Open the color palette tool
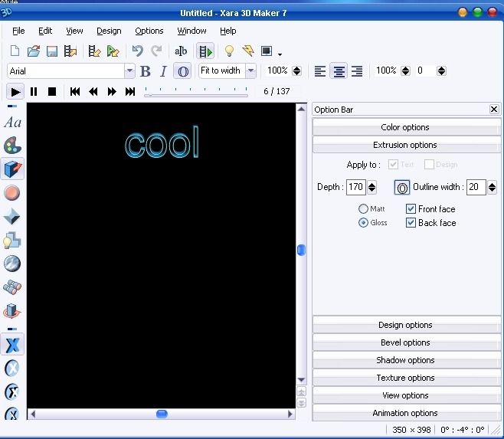 click(x=12, y=146)
